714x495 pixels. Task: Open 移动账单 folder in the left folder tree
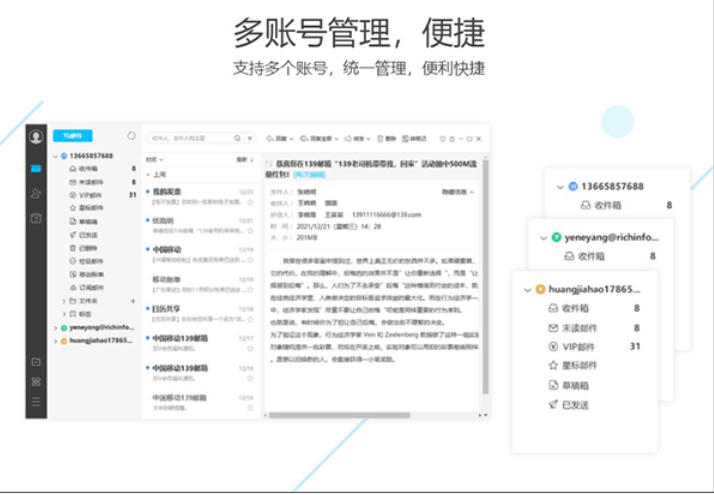(91, 274)
